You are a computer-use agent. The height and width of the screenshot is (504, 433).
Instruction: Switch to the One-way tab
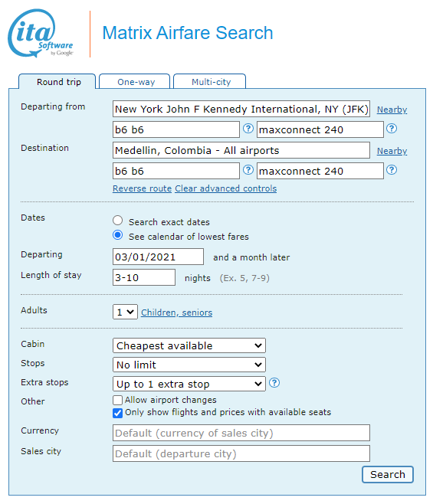pyautogui.click(x=135, y=82)
